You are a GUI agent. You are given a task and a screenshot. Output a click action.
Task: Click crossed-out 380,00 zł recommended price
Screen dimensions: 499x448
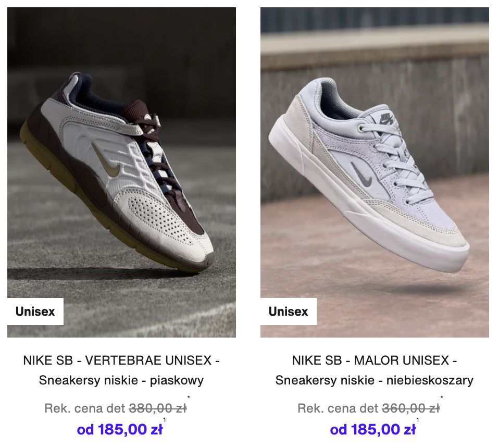point(158,408)
